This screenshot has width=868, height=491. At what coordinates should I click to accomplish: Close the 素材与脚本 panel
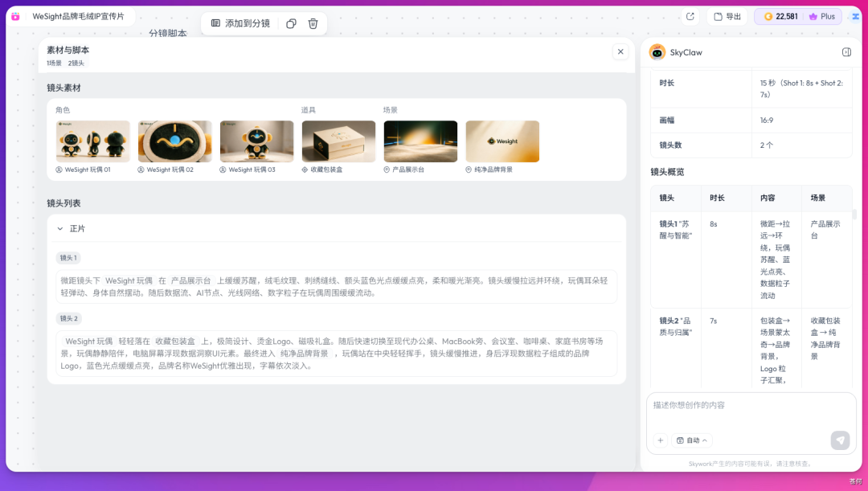click(620, 51)
